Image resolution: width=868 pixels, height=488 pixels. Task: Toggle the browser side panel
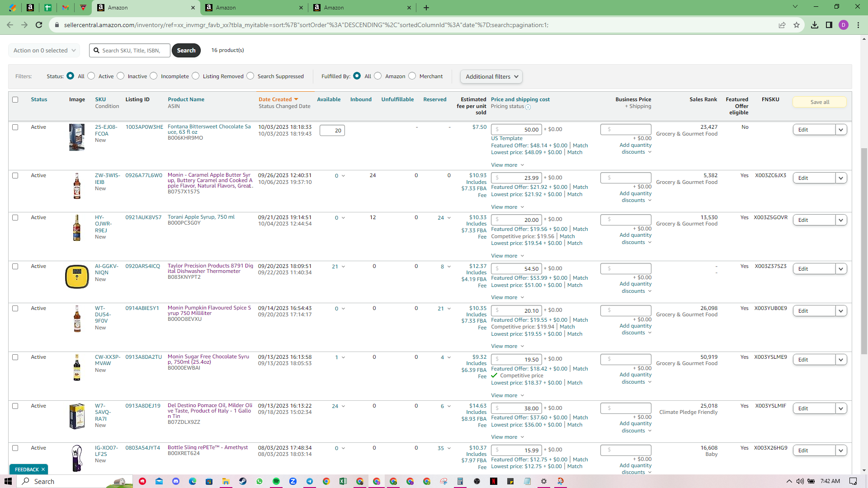(829, 25)
